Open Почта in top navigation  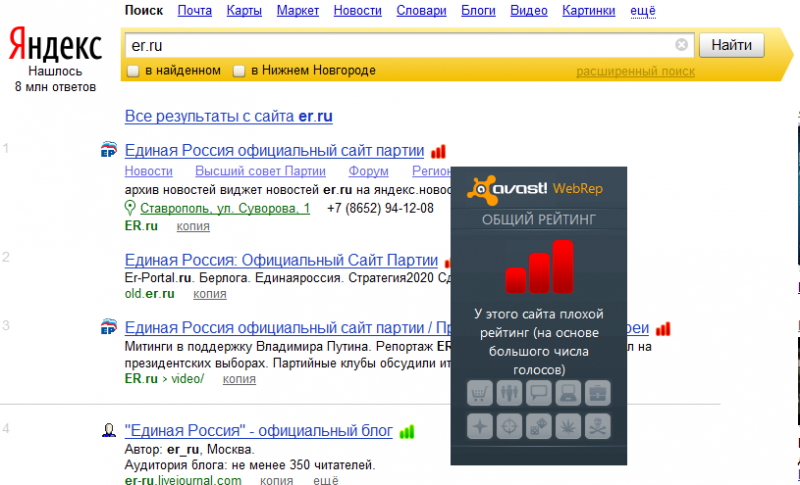[x=194, y=11]
